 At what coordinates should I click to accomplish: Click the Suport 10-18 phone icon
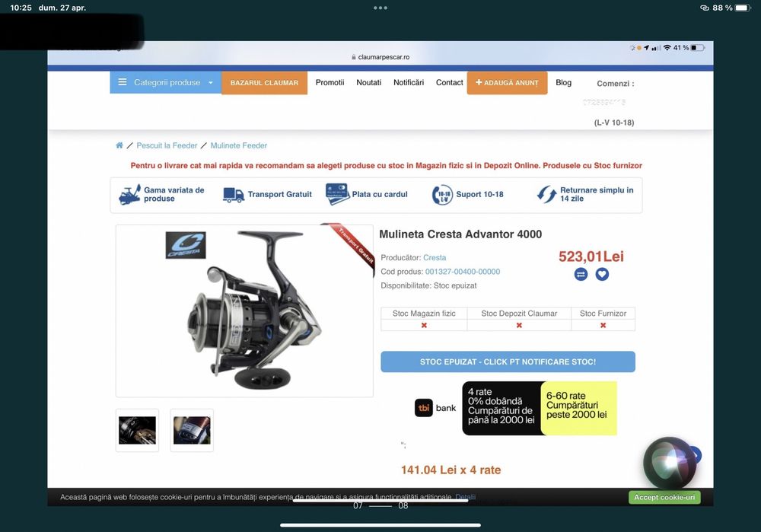(442, 195)
